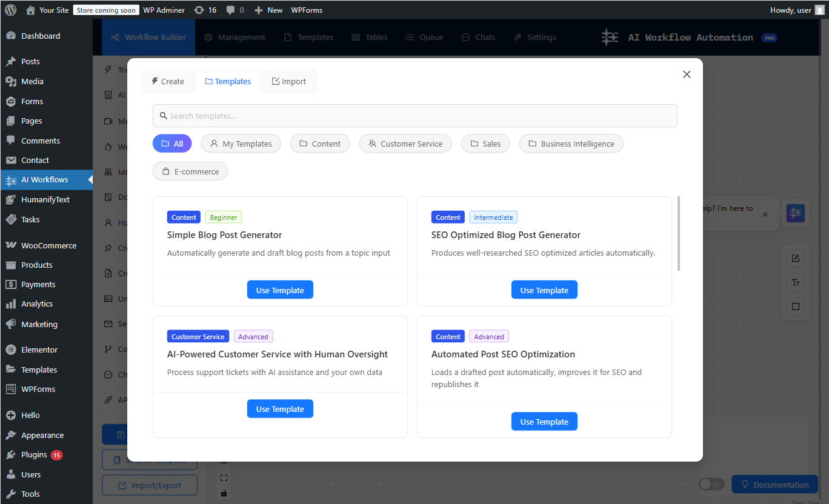Viewport: 829px width, 504px height.
Task: Click the Payments sidebar icon
Action: click(x=11, y=284)
